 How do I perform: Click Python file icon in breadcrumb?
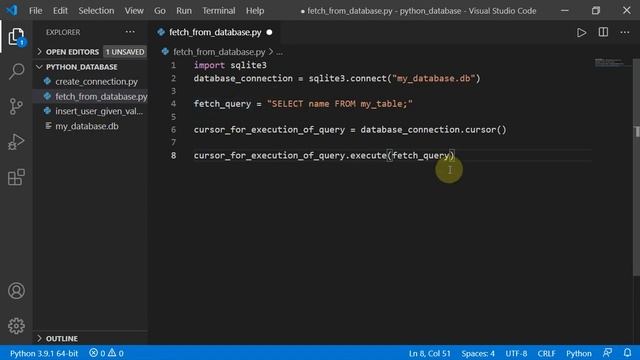pos(165,52)
